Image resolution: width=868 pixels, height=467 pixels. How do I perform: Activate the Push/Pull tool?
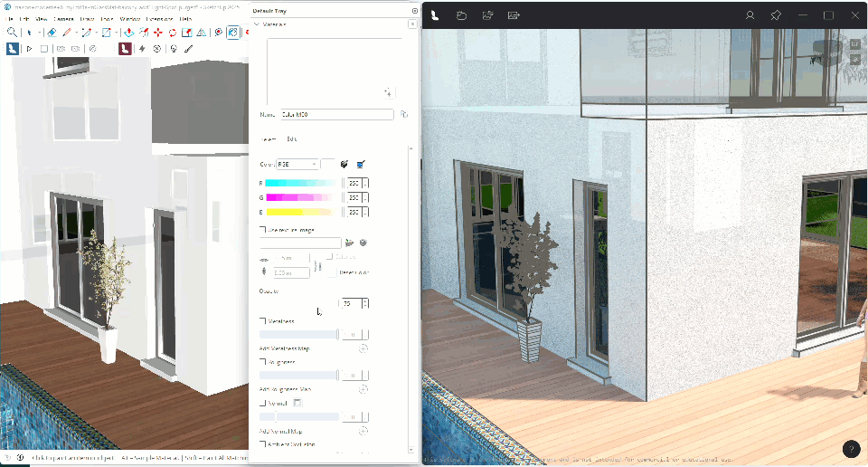point(128,33)
